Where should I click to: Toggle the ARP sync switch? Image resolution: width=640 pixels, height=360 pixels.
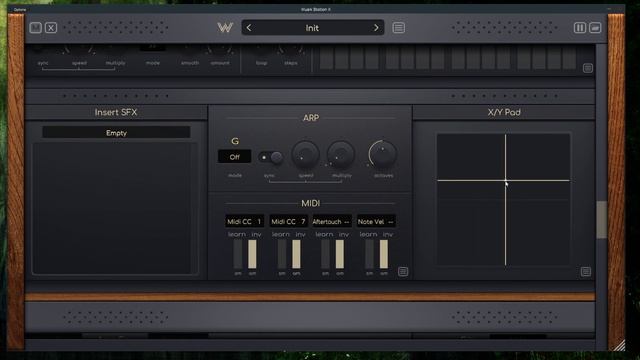(271, 158)
